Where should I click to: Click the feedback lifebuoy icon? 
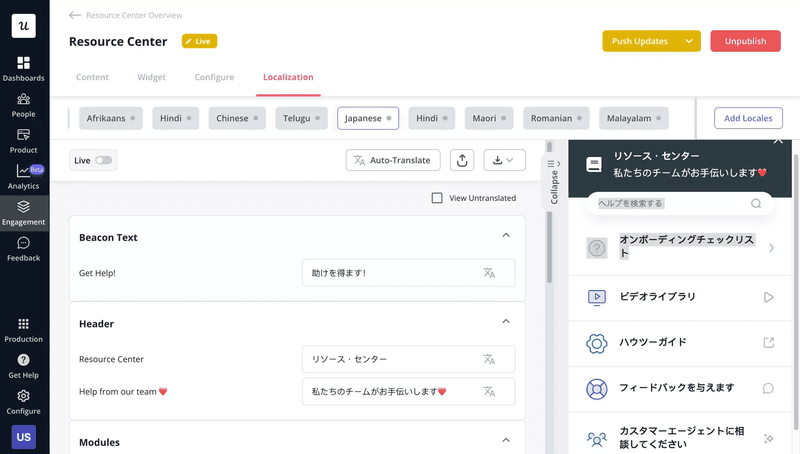(596, 389)
